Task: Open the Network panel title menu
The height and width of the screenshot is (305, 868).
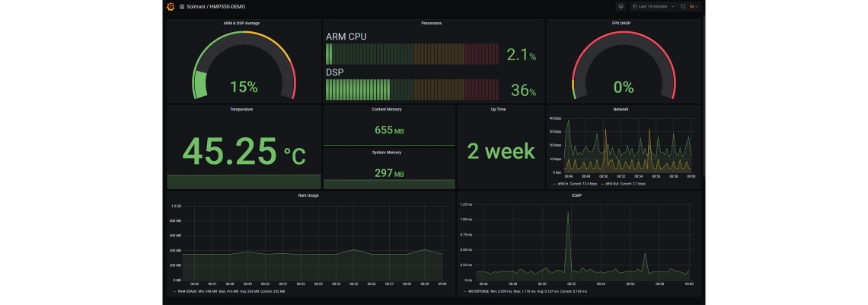Action: pos(621,109)
